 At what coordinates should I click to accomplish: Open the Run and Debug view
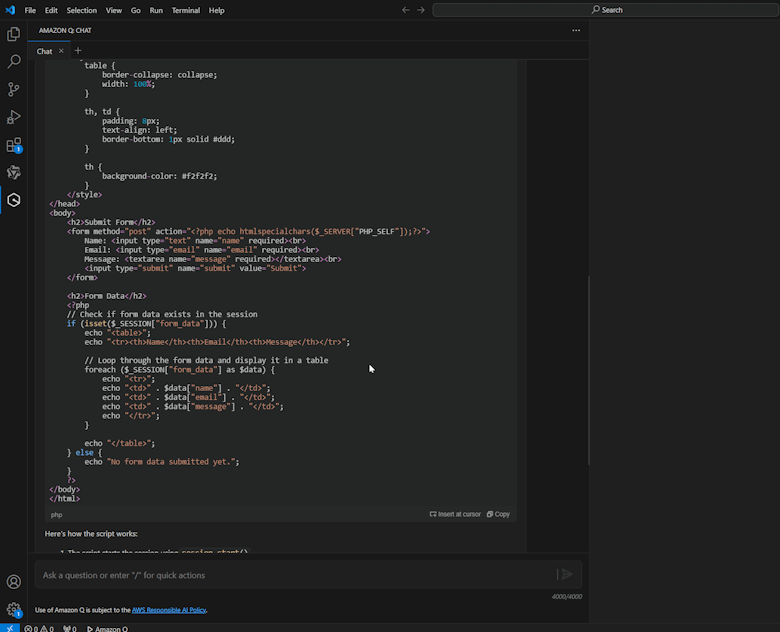[14, 117]
